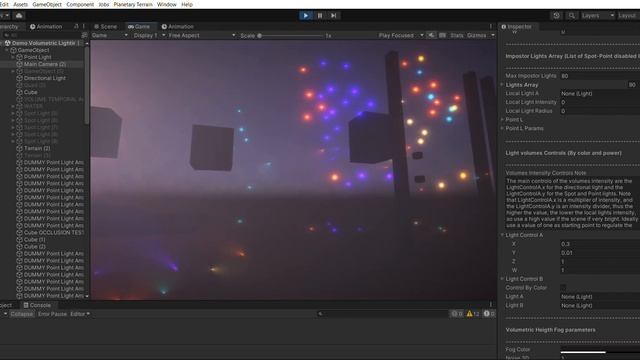Open the Help menu

pos(187,4)
